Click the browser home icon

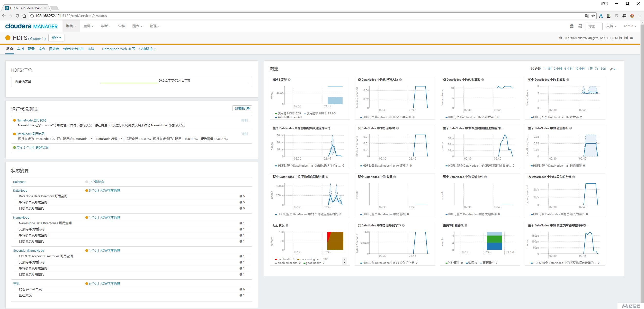click(24, 16)
